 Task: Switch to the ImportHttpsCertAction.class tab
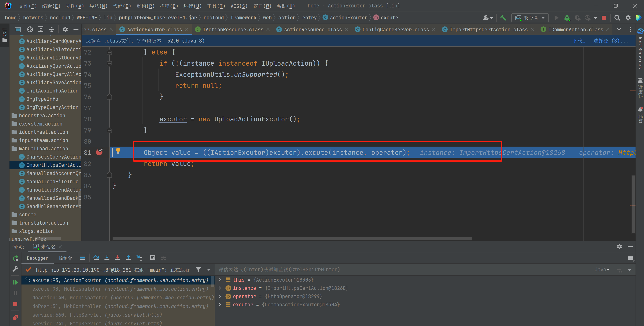click(488, 30)
